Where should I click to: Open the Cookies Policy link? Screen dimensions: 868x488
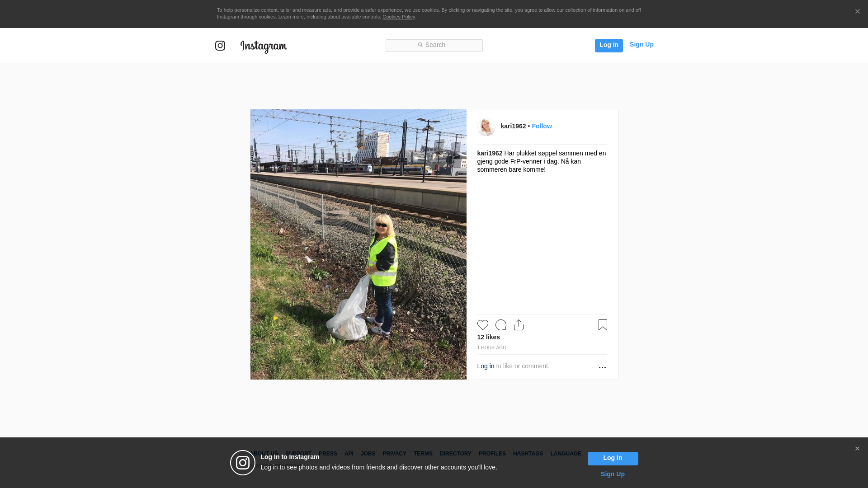398,17
